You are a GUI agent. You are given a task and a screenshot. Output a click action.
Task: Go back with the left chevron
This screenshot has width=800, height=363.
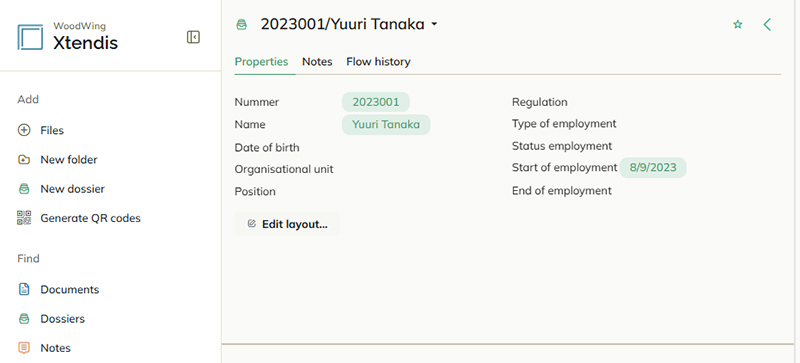click(x=767, y=25)
